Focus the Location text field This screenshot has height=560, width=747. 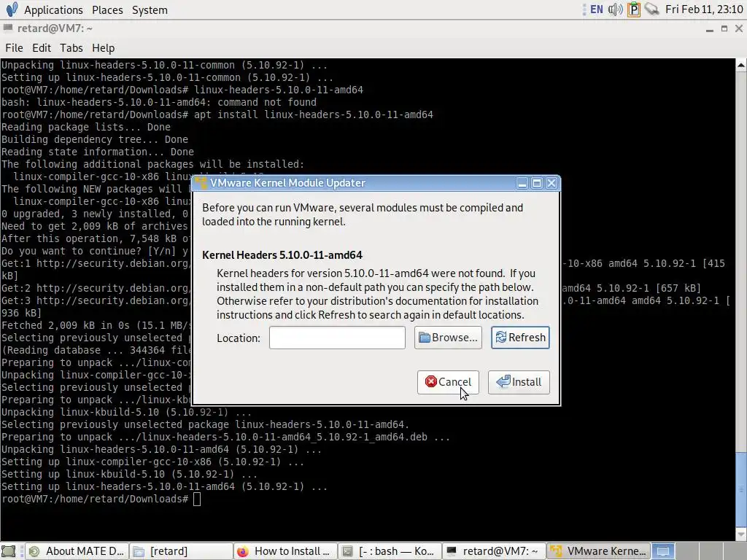pos(337,338)
